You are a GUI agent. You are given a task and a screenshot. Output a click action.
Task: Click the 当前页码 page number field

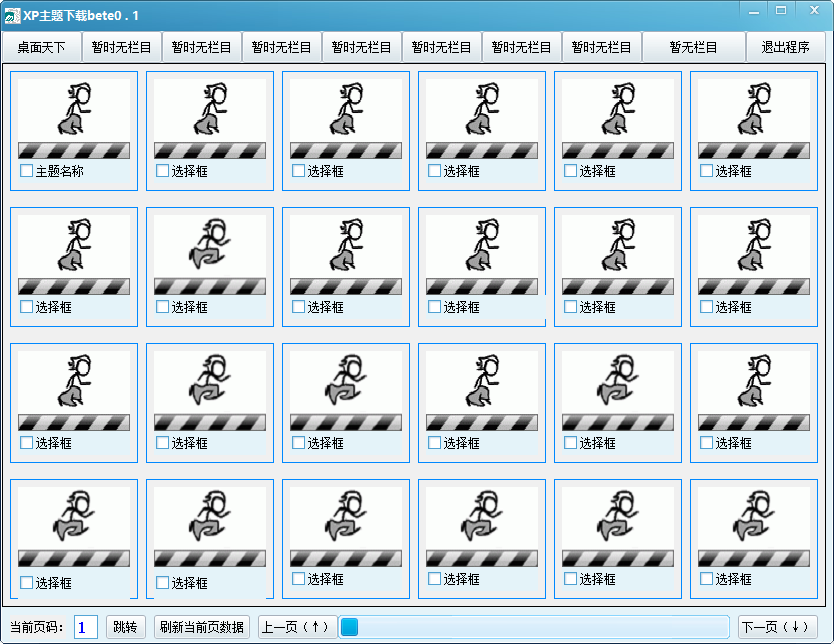click(x=86, y=627)
